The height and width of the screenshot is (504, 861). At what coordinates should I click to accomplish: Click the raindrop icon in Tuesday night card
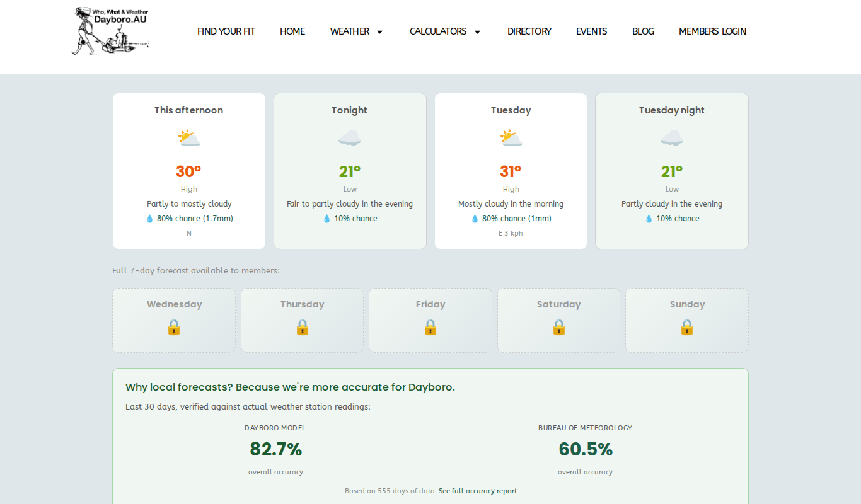[649, 219]
